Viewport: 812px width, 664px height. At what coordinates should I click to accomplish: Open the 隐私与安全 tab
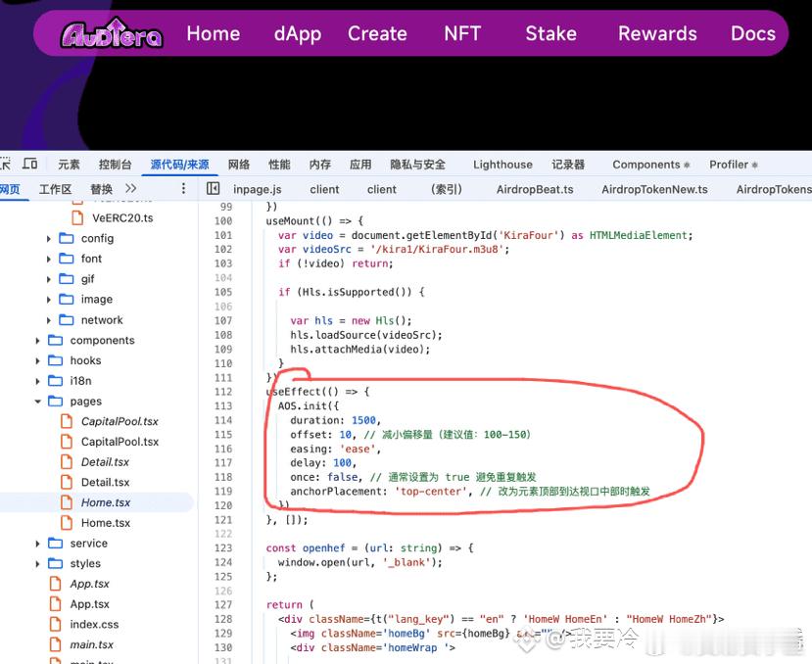417,165
